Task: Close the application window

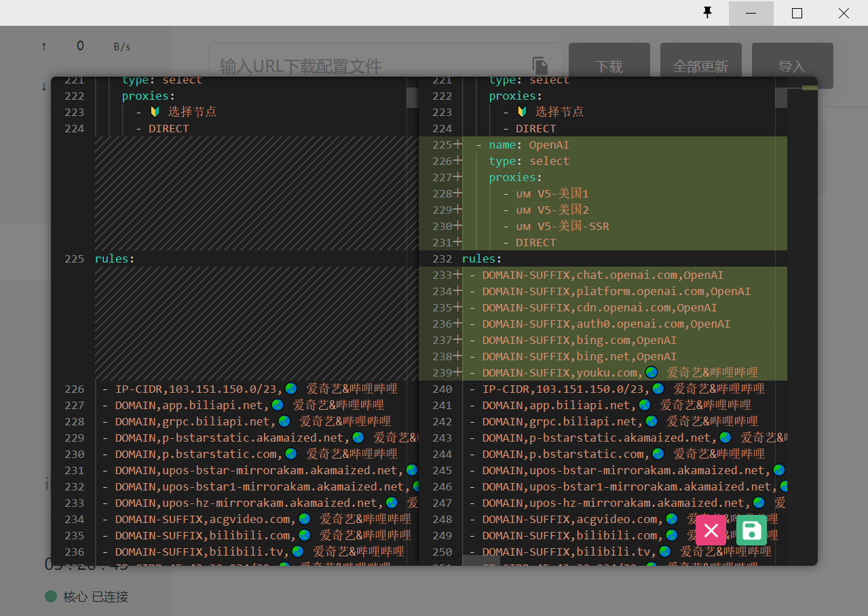Action: [x=844, y=13]
